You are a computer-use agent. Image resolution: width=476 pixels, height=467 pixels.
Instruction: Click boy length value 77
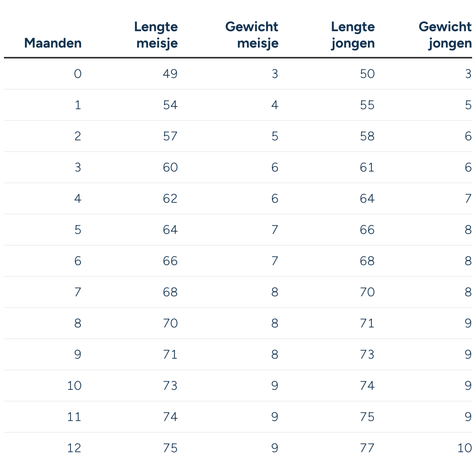click(x=367, y=448)
